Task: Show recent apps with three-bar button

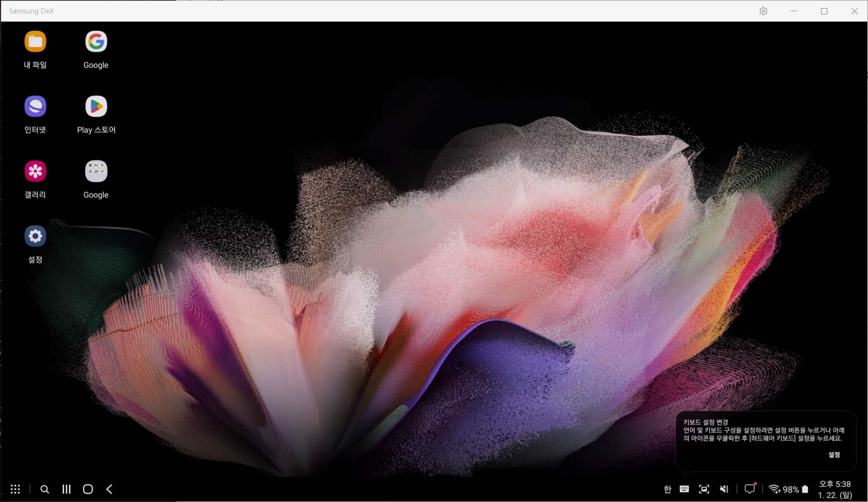Action: coord(67,489)
